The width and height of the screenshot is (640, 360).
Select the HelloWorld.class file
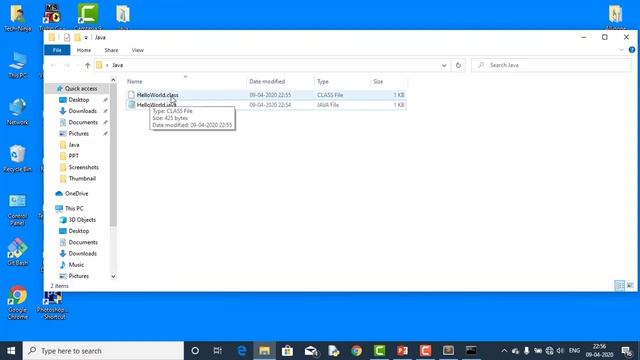click(x=158, y=95)
